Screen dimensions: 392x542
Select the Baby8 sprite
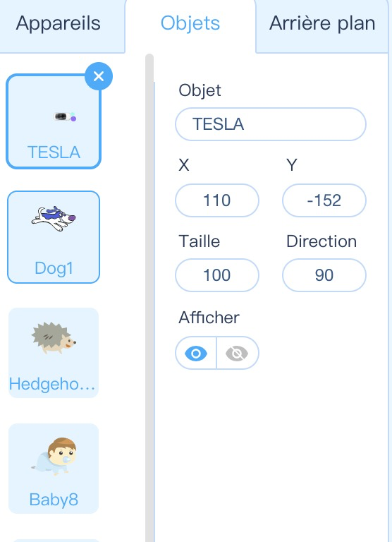[x=54, y=469]
